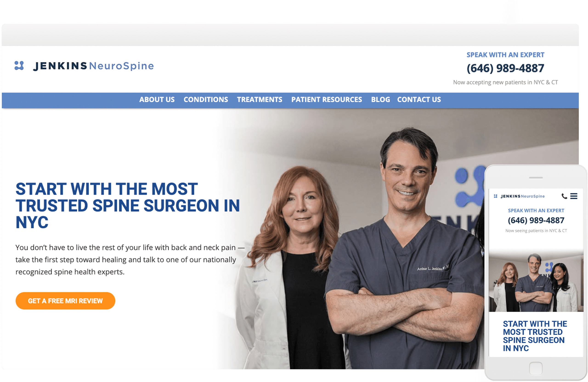The height and width of the screenshot is (382, 588).
Task: Go to the Blog page
Action: [x=380, y=100]
